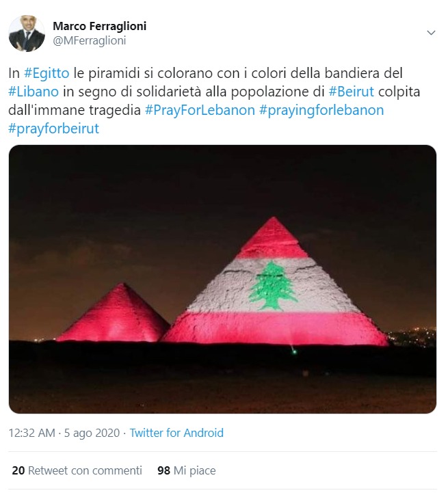Open the #prayingforlebanon hashtag

point(321,110)
